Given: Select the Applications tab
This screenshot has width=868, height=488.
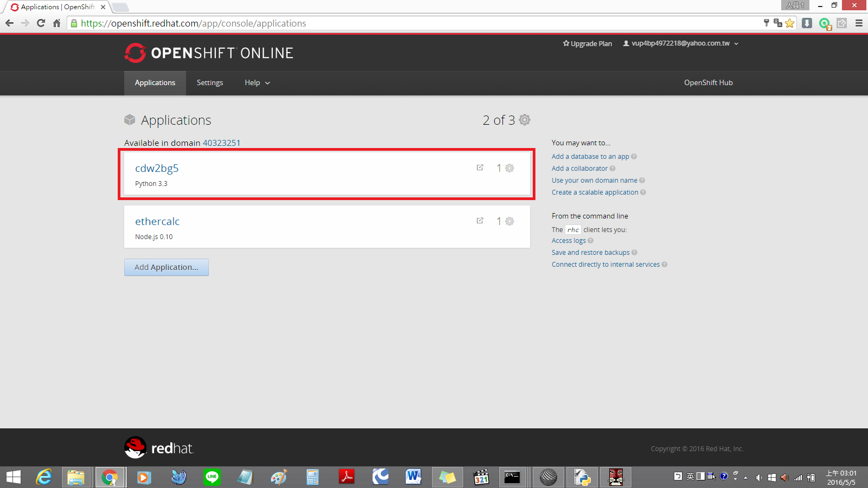Looking at the screenshot, I should (x=155, y=83).
